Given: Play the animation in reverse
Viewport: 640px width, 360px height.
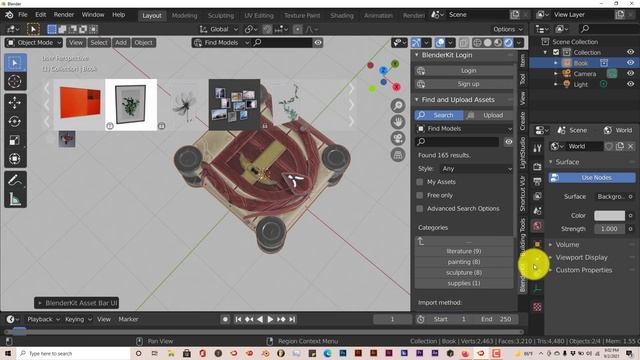Looking at the screenshot, I should point(260,319).
